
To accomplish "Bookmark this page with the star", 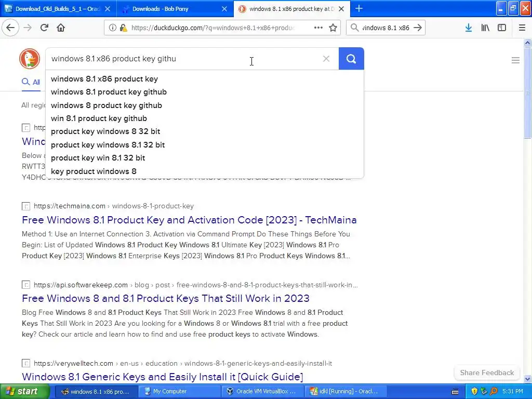I will [x=333, y=28].
